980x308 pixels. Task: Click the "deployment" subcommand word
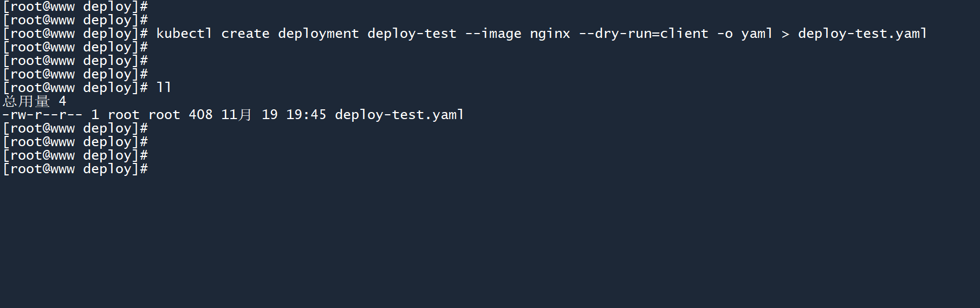[x=318, y=34]
